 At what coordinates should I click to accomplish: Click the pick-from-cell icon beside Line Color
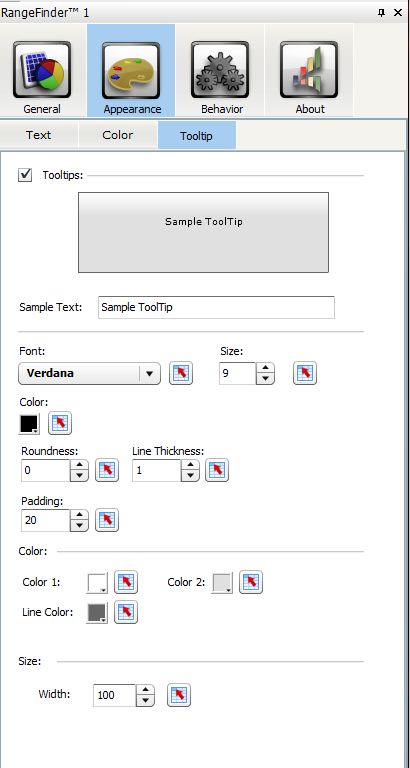(x=126, y=612)
